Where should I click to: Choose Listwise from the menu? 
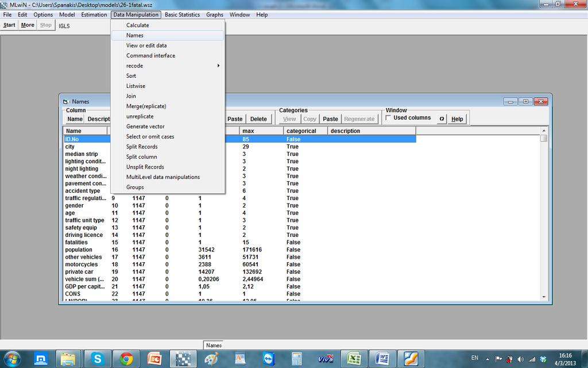(168, 86)
